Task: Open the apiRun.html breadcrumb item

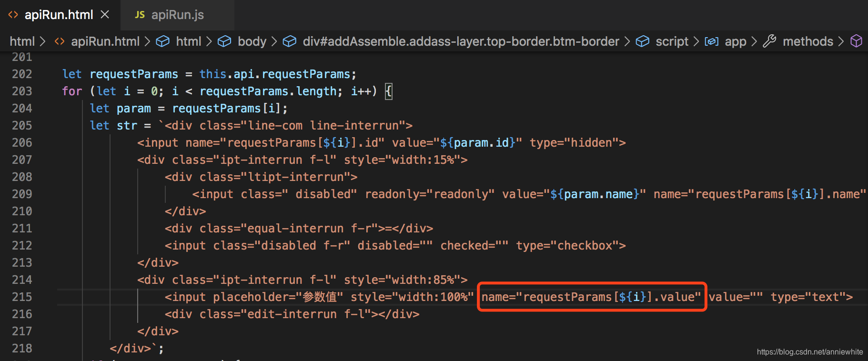Action: click(105, 41)
